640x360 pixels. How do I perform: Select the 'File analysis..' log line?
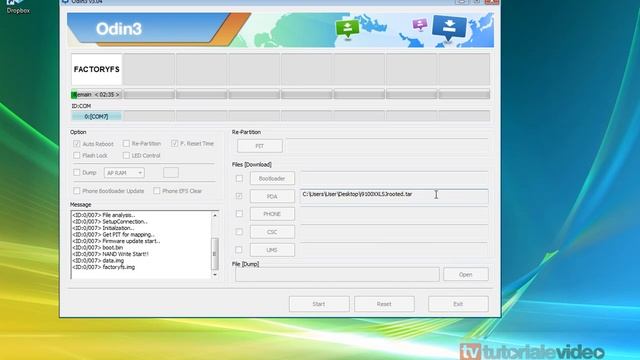(104, 215)
